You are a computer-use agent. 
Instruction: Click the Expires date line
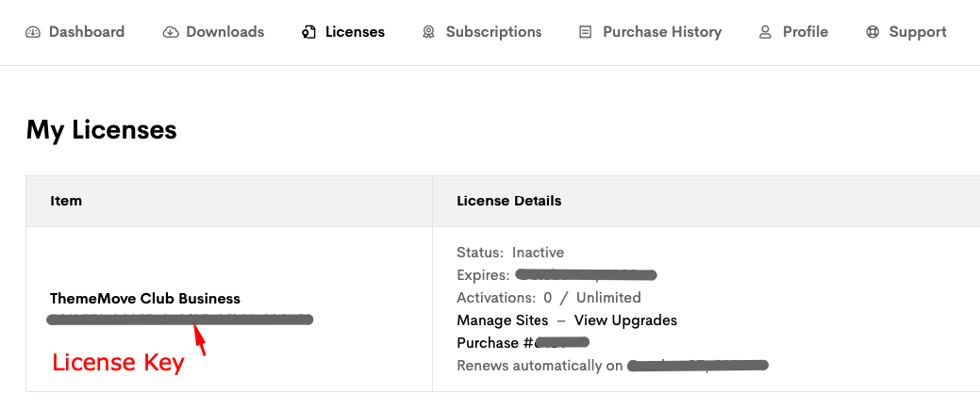[556, 275]
